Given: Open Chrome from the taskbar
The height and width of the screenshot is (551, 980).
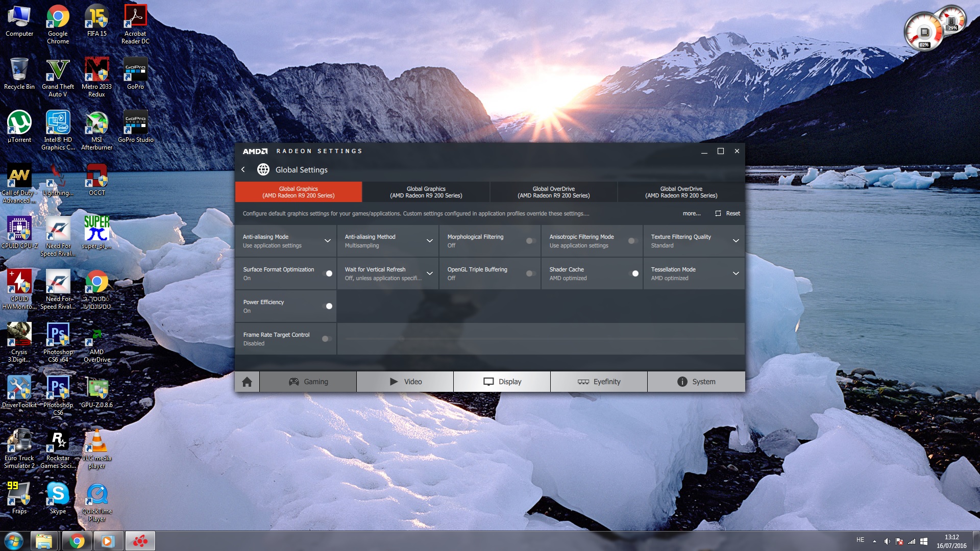Looking at the screenshot, I should [77, 541].
